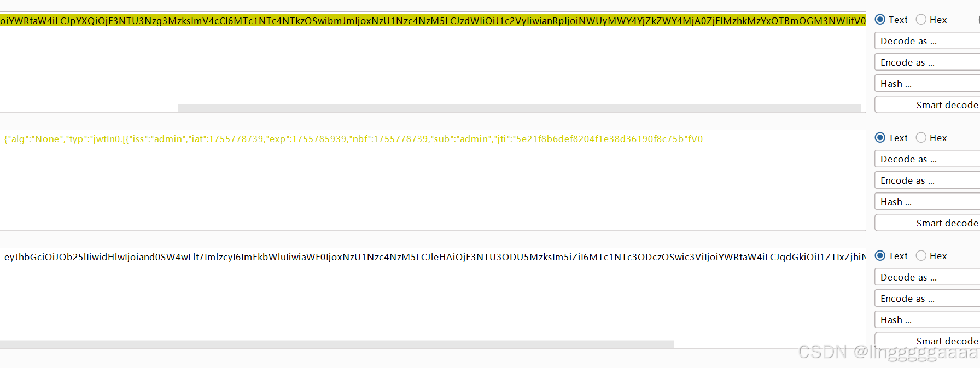This screenshot has width=980, height=368.
Task: Open 'Encode as ...' dropdown in first panel
Action: coord(927,62)
